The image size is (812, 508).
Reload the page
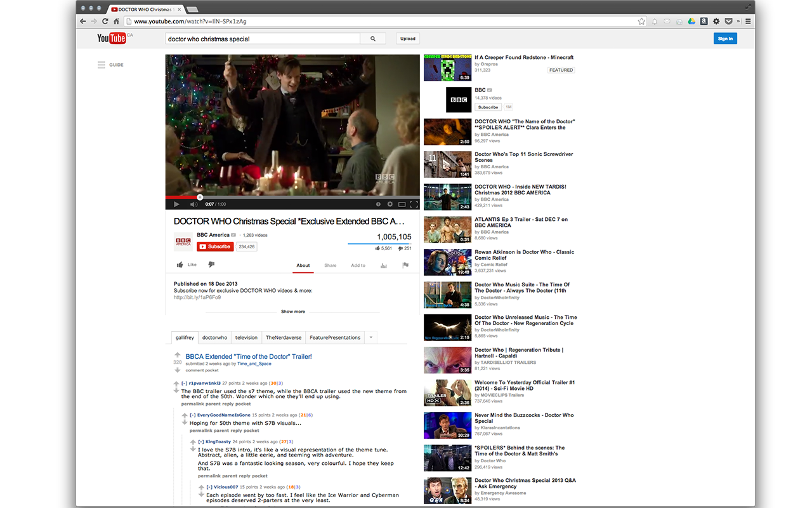(105, 21)
